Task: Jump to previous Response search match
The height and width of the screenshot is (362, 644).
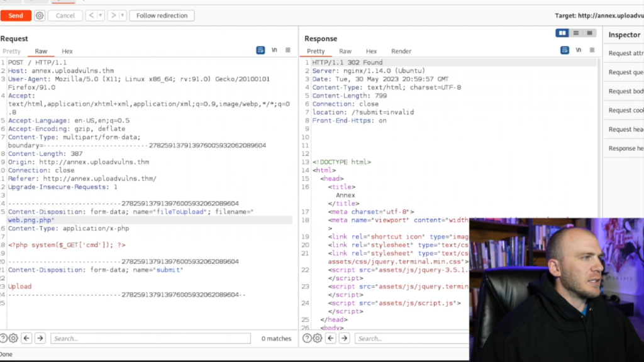Action: point(331,338)
